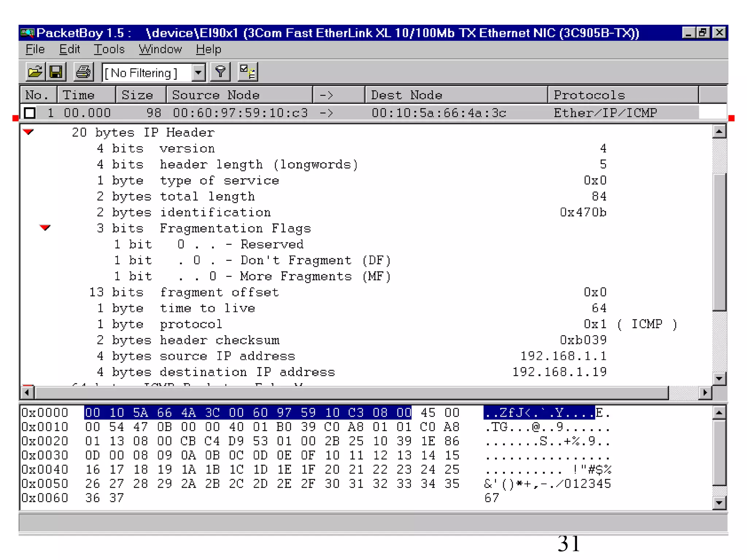
Task: Click the Open capture file folder icon
Action: [x=35, y=72]
